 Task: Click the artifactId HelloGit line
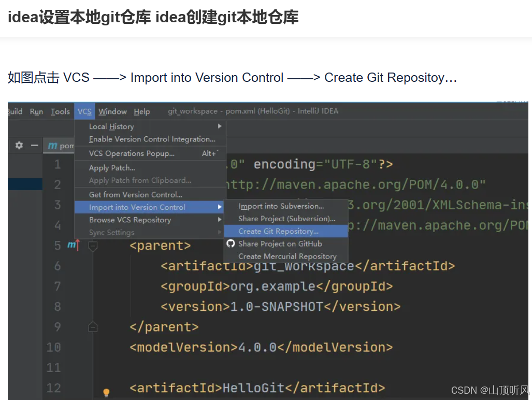pyautogui.click(x=257, y=388)
